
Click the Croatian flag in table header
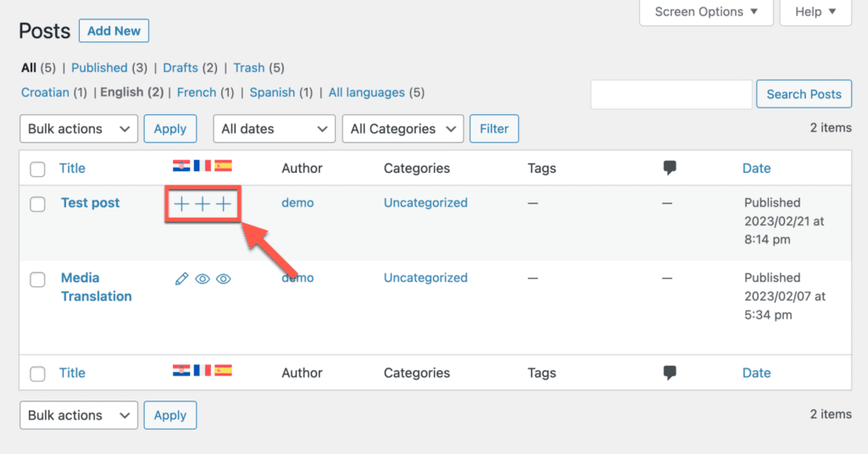[181, 165]
